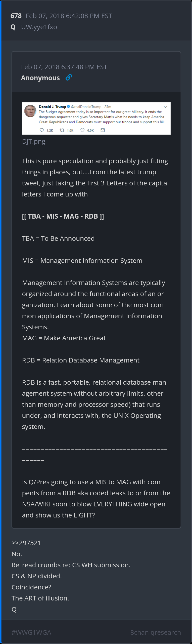Click the heart like icon in tweet

pyautogui.click(x=82, y=130)
